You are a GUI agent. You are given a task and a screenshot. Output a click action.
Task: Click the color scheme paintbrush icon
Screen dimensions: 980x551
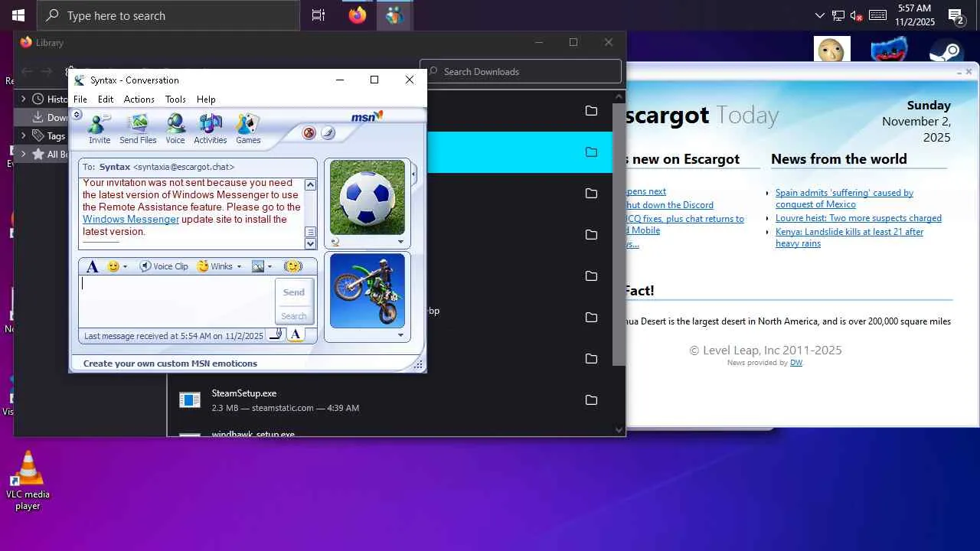coord(328,133)
